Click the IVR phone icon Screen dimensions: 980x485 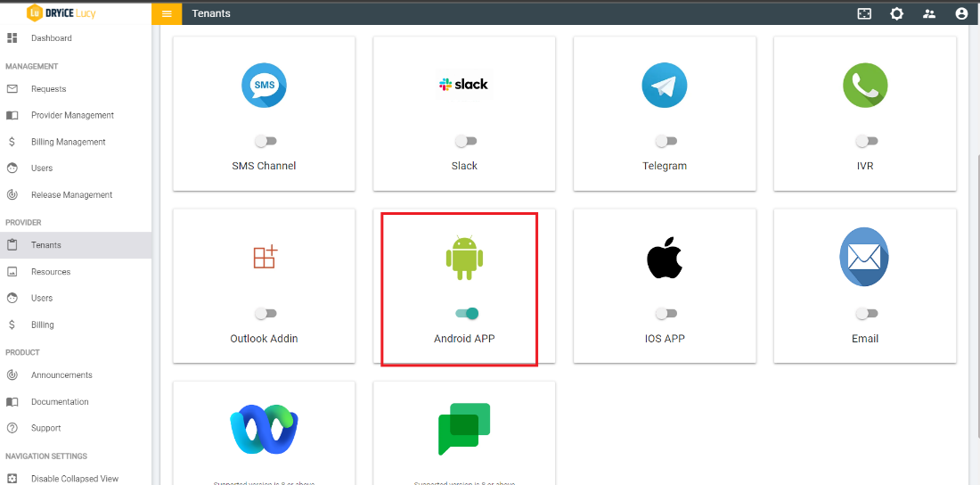point(865,86)
